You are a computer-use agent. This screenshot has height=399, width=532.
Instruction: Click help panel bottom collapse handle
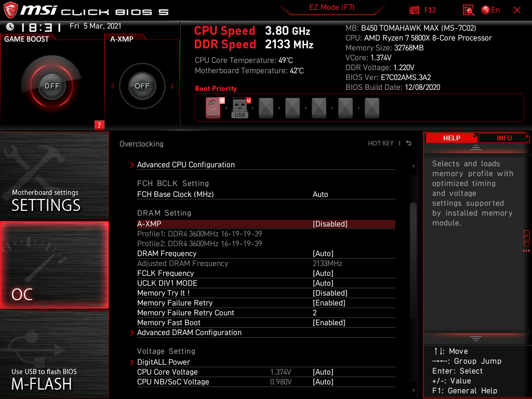click(476, 339)
